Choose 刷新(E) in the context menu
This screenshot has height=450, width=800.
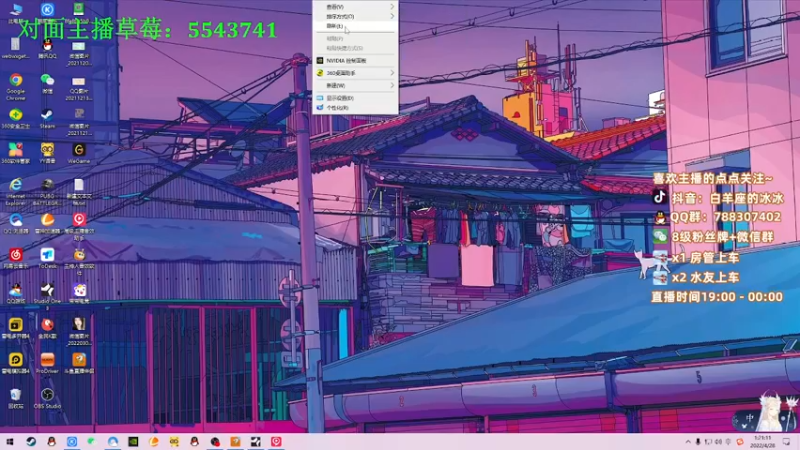click(x=355, y=26)
